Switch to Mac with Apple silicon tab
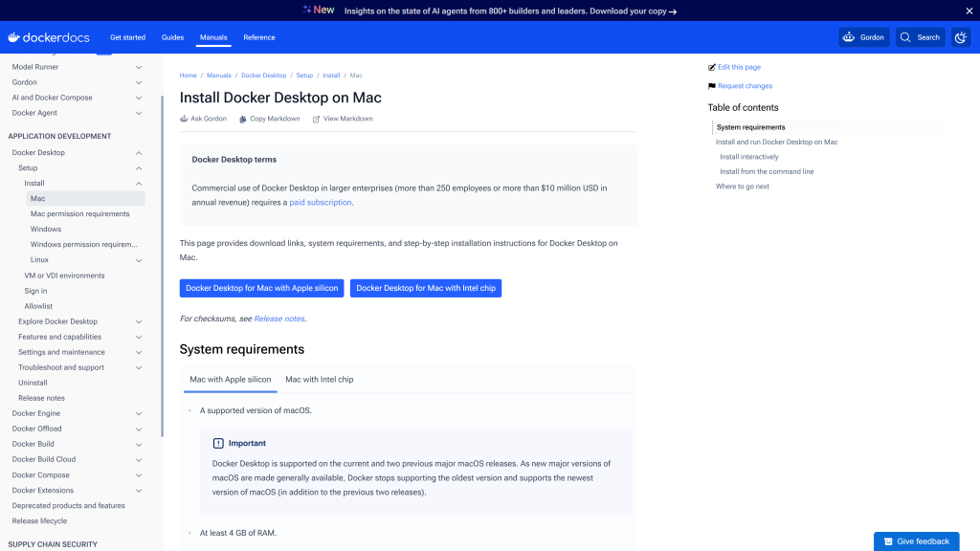 (230, 379)
